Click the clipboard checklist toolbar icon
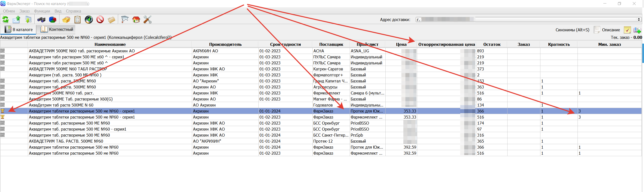This screenshot has width=644, height=192. tap(78, 20)
